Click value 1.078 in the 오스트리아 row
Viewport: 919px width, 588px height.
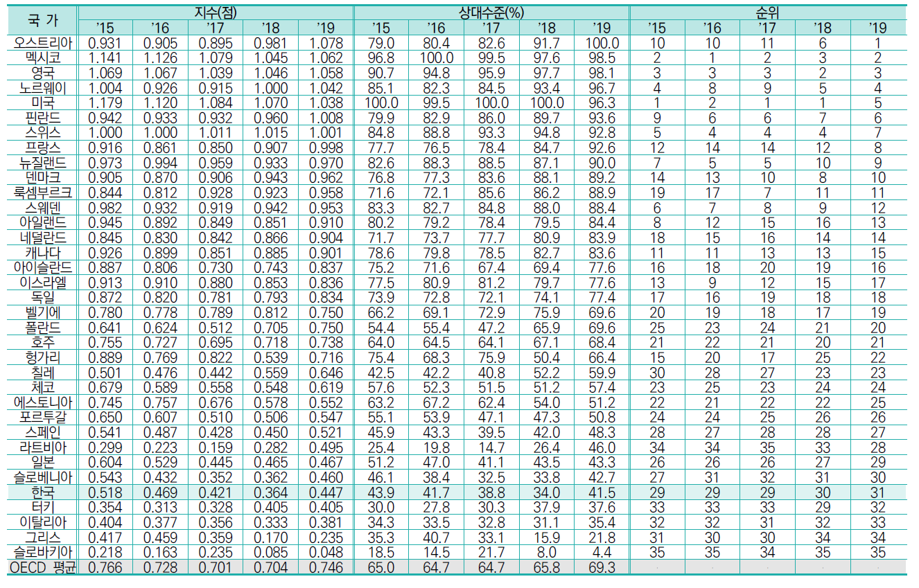[x=326, y=42]
